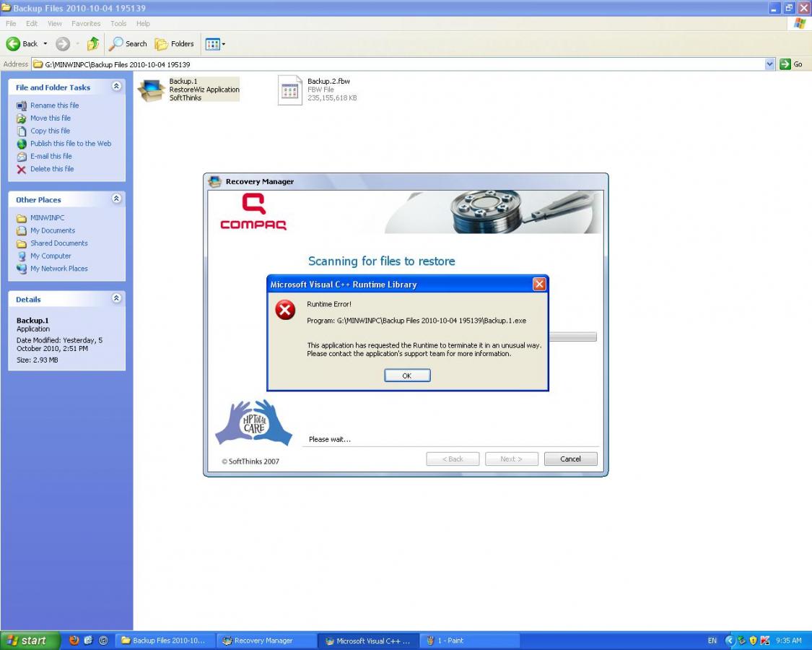Screen dimensions: 812x650
Task: Switch to 1 - Paint taskbar button
Action: click(469, 641)
